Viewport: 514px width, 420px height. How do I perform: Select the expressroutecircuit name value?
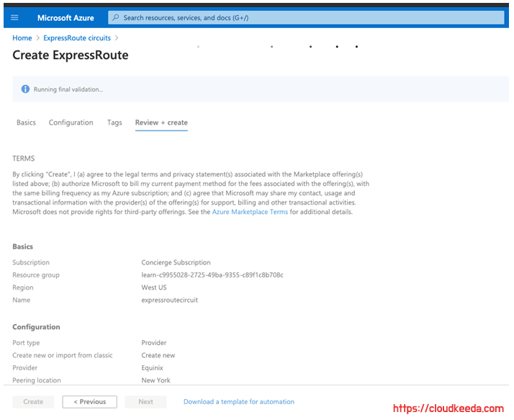point(169,300)
